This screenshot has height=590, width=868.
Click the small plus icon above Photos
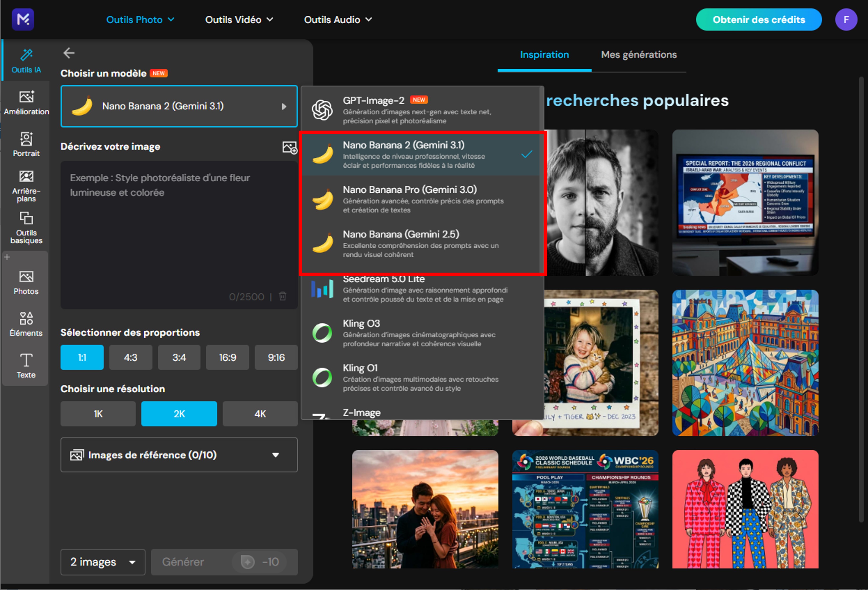[7, 257]
